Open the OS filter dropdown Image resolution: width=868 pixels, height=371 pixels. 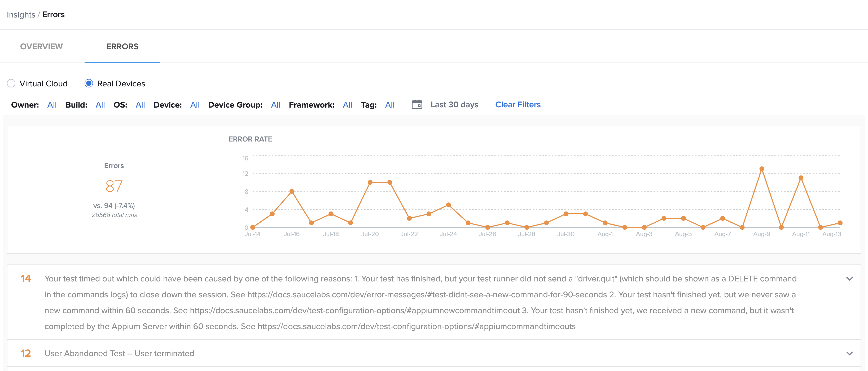140,105
